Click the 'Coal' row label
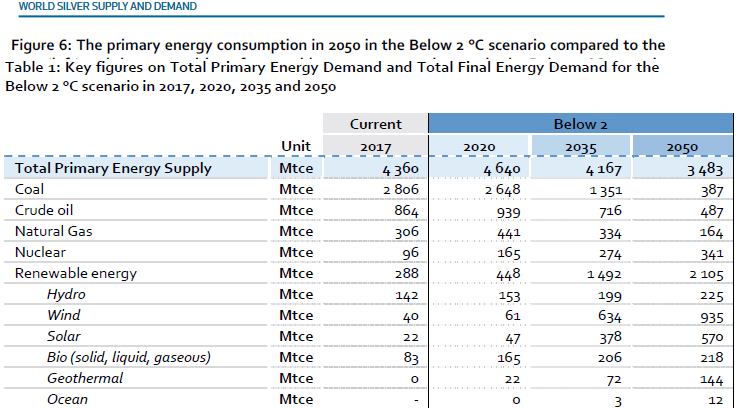This screenshot has width=745, height=408. coord(31,189)
